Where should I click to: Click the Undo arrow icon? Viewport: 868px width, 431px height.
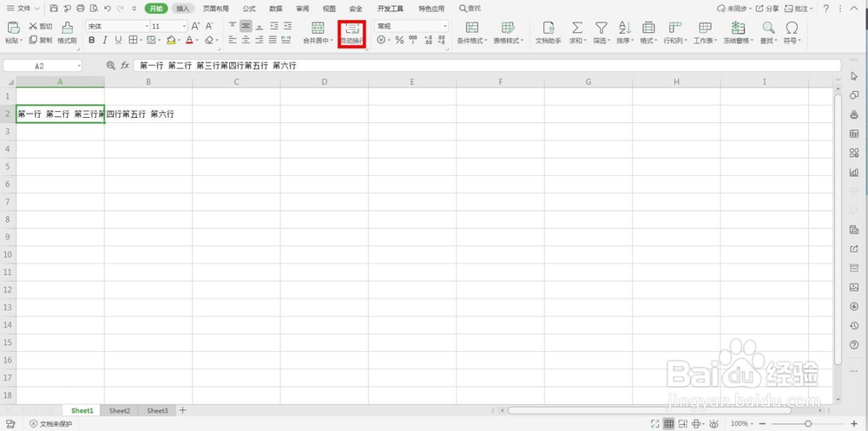(107, 9)
